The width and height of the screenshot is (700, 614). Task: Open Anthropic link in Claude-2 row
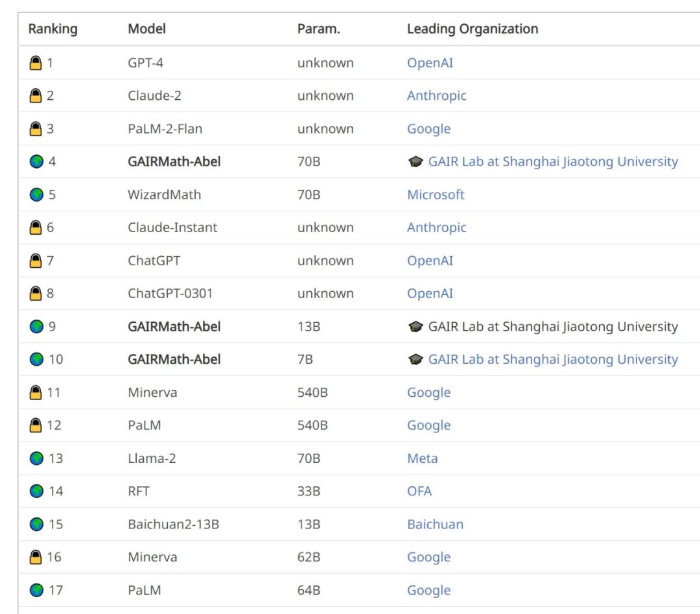[x=436, y=95]
